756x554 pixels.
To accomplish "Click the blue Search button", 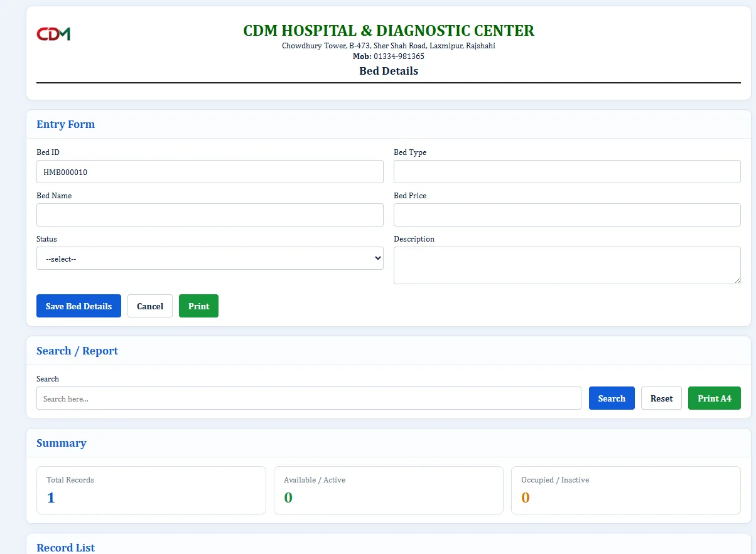I will tap(612, 398).
